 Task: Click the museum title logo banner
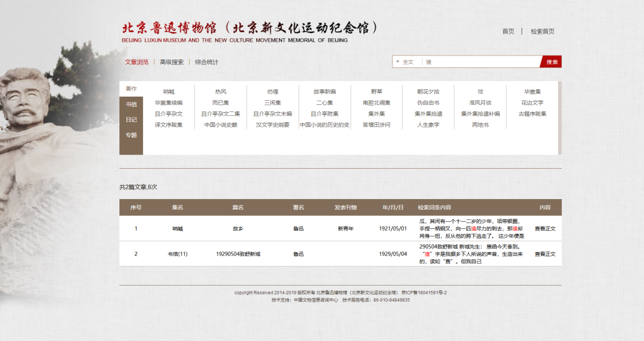click(249, 31)
